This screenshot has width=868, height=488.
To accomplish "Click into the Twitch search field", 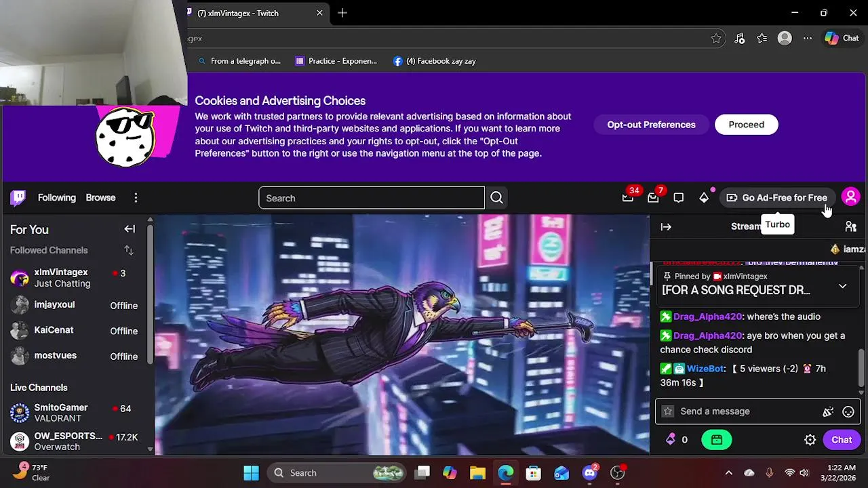I will (372, 198).
